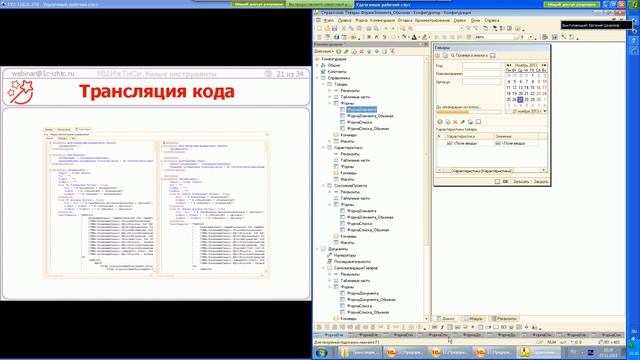Click the Закрыть button
Image resolution: width=640 pixels, height=360 pixels.
541,182
